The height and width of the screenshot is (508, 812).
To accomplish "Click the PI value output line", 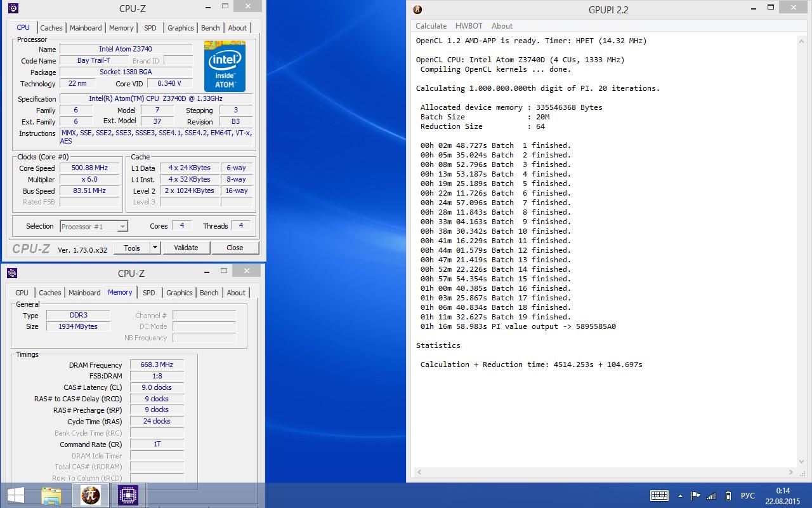I will 518,326.
